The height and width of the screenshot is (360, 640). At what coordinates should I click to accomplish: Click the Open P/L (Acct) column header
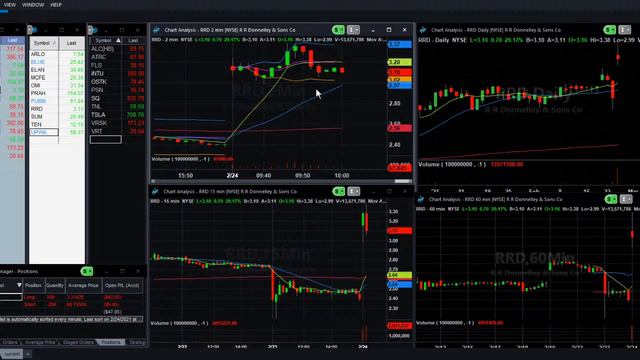[122, 285]
